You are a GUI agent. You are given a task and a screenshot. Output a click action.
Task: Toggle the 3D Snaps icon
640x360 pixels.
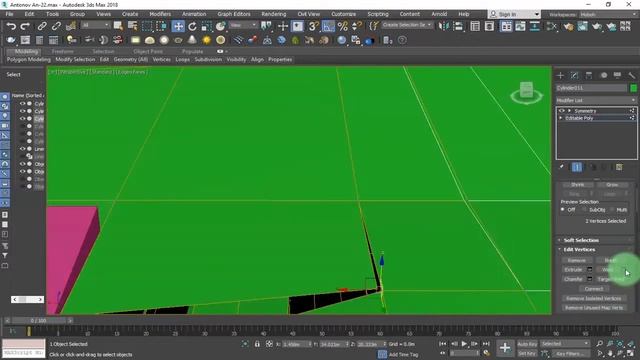(x=313, y=27)
